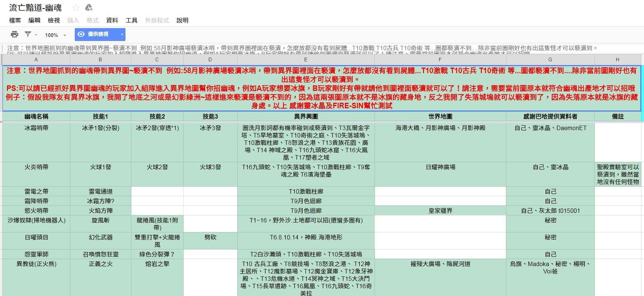644x296 pixels.
Task: Expand the arrow on the 僅供檢視 button
Action: (x=122, y=35)
